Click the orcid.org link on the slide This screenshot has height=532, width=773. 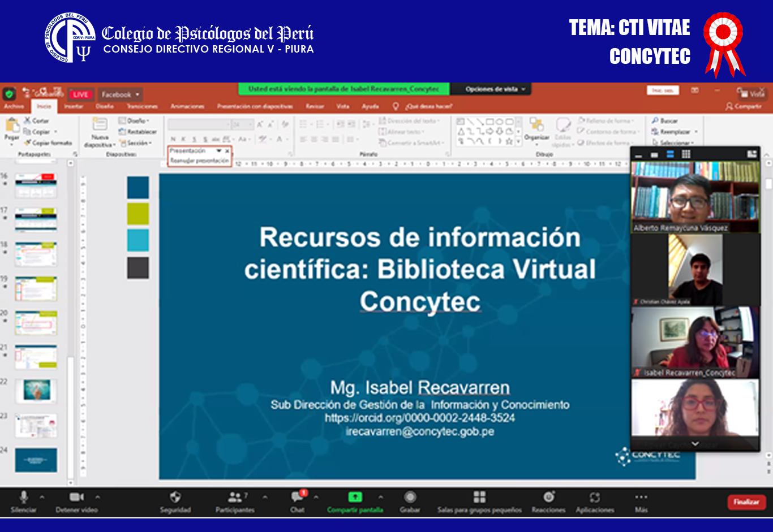[x=419, y=418]
